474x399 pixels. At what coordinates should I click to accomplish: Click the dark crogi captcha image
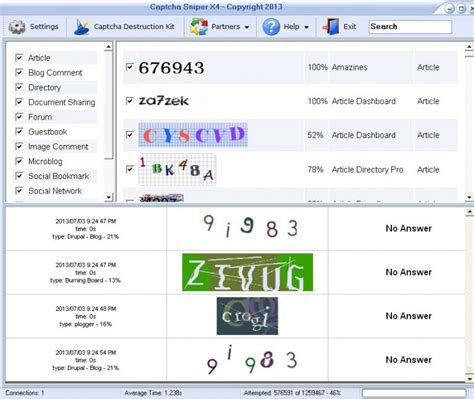(x=247, y=316)
